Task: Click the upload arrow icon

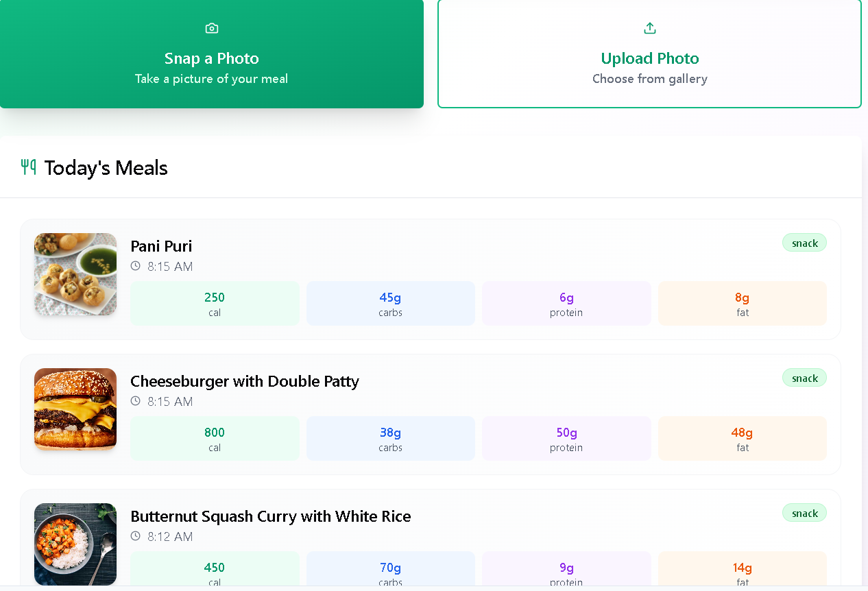Action: (650, 28)
